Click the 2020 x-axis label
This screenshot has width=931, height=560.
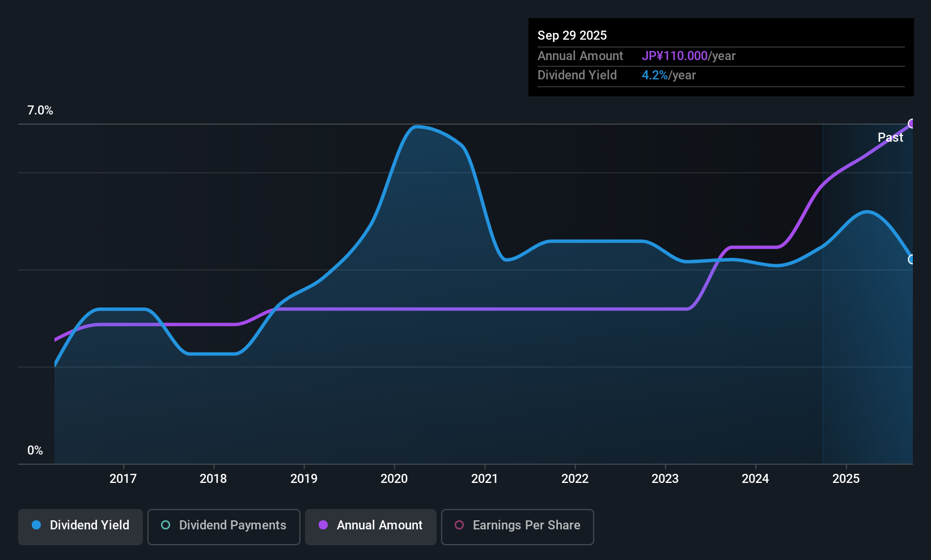click(394, 478)
